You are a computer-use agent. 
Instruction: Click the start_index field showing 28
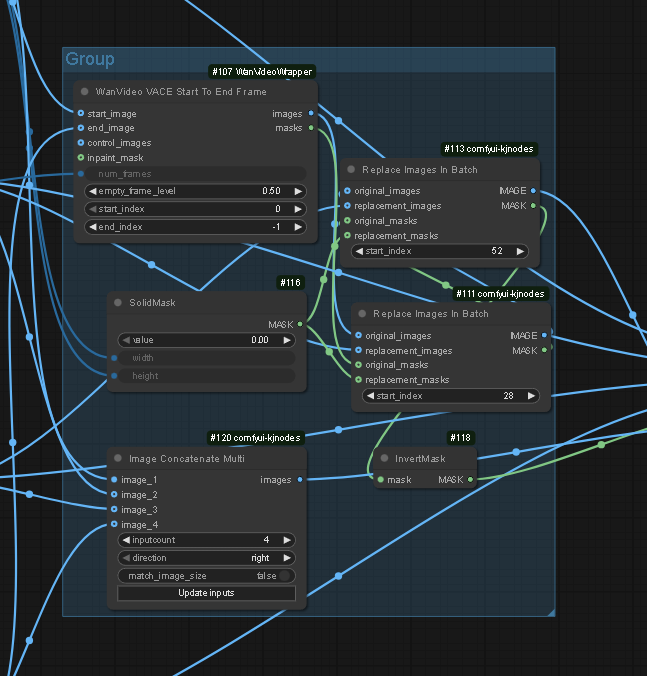coord(451,396)
